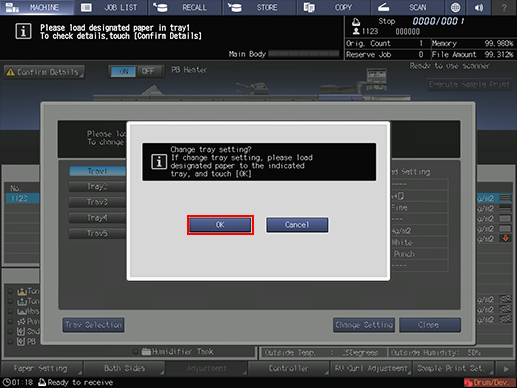
Task: Open the STORE tab
Action: (x=259, y=7)
